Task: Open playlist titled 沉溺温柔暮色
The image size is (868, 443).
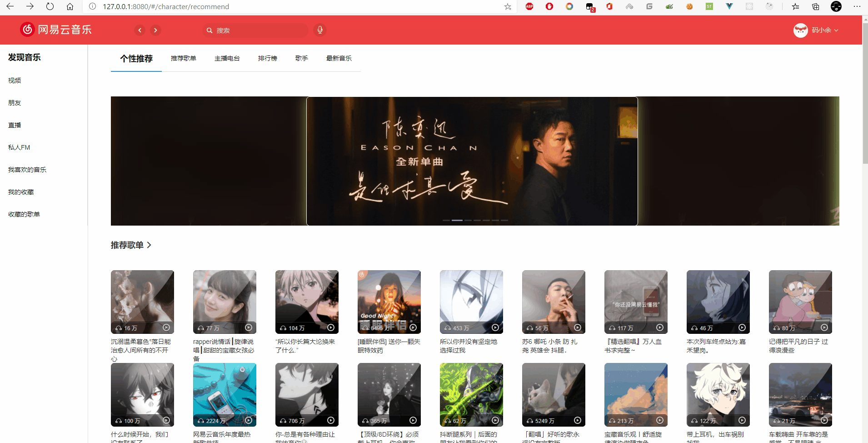Action: (141, 350)
